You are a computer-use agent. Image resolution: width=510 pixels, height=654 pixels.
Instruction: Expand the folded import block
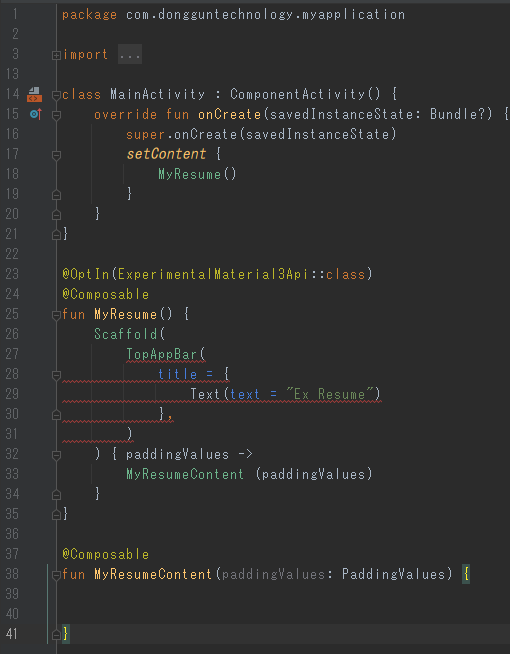point(56,55)
